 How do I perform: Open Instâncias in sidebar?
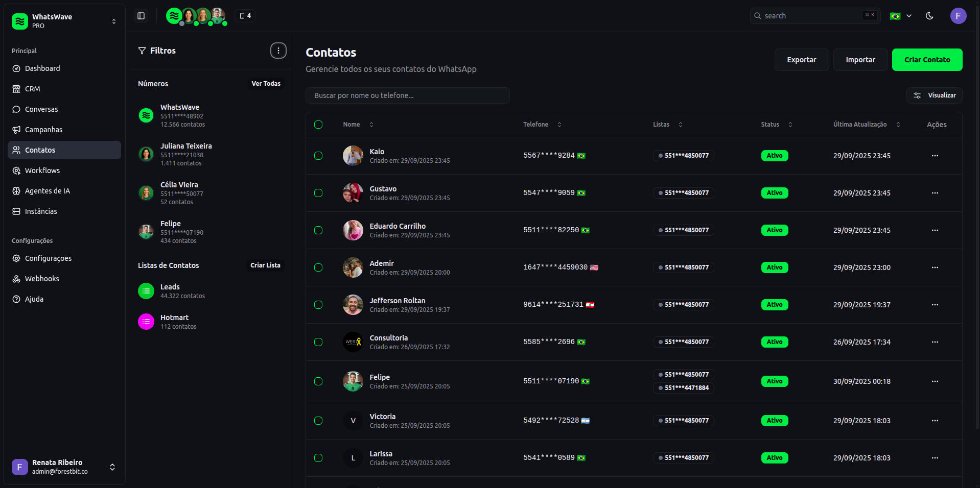click(x=64, y=211)
